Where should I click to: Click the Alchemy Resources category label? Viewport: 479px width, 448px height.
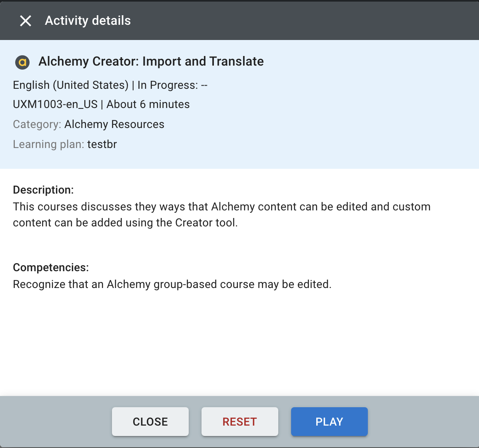click(114, 124)
